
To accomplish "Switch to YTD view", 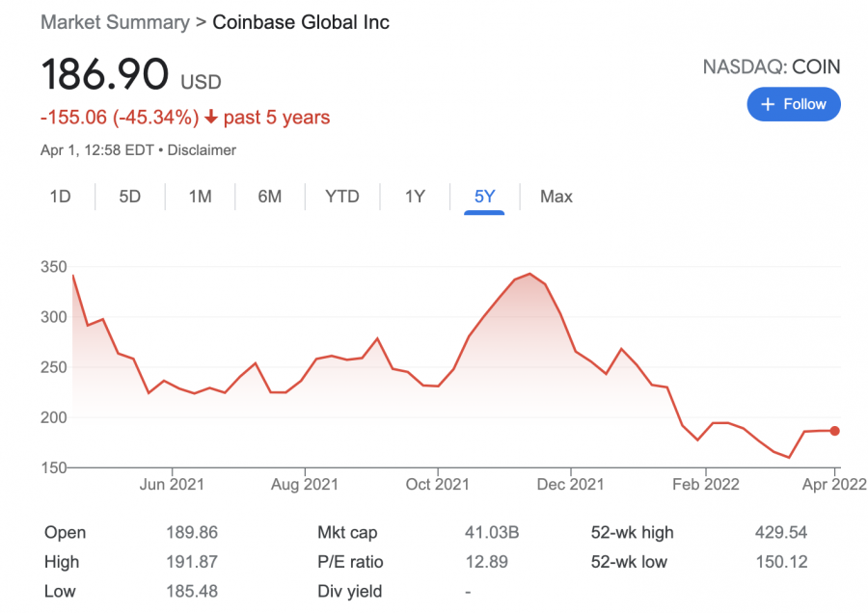I will 342,197.
